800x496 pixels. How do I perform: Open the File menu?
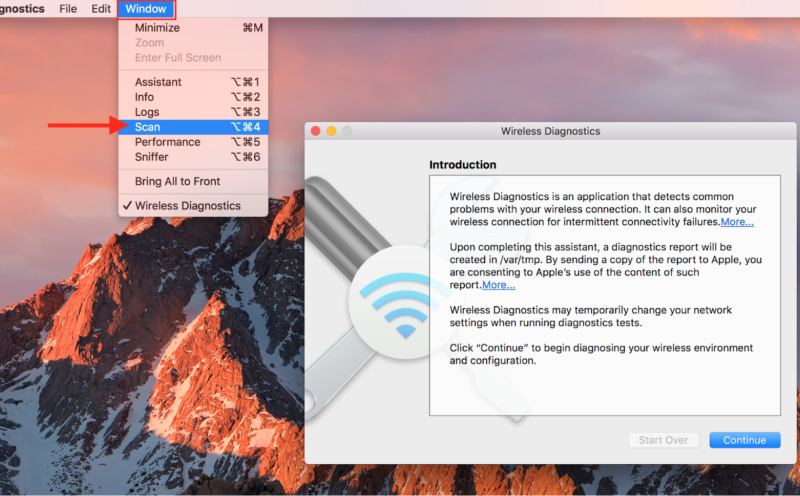[68, 9]
